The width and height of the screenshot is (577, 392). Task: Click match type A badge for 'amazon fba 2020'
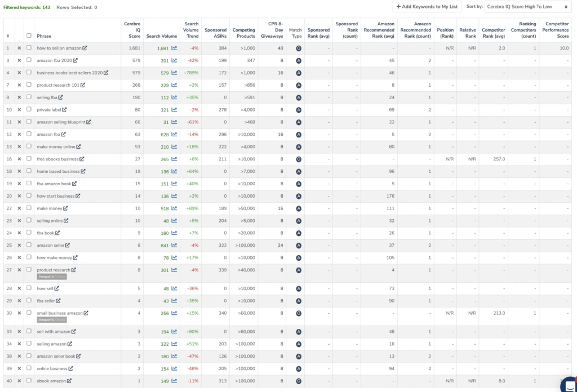tap(299, 61)
